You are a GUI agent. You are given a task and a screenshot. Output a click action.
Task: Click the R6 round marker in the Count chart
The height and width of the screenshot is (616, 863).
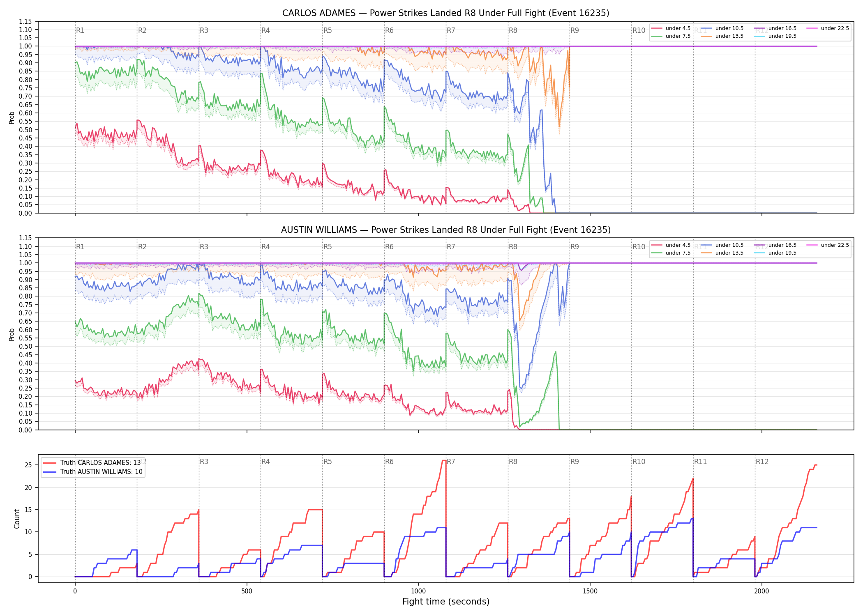coord(389,462)
